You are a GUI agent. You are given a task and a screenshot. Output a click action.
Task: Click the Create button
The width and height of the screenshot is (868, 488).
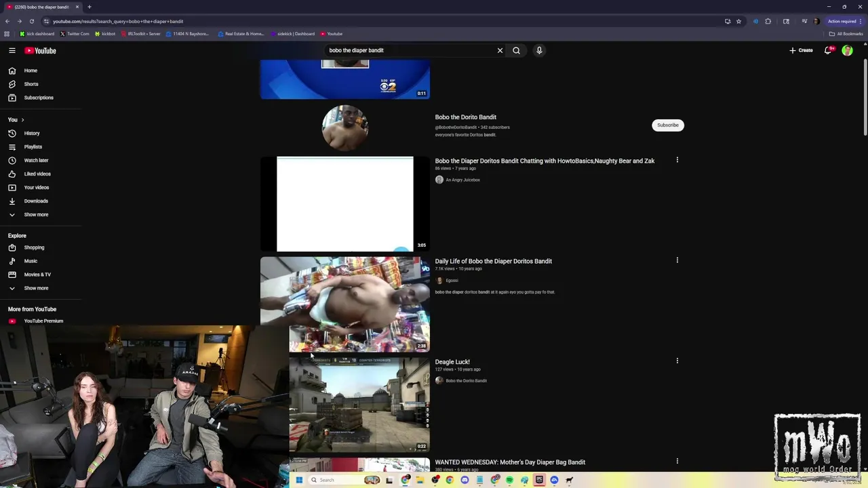[x=801, y=50]
